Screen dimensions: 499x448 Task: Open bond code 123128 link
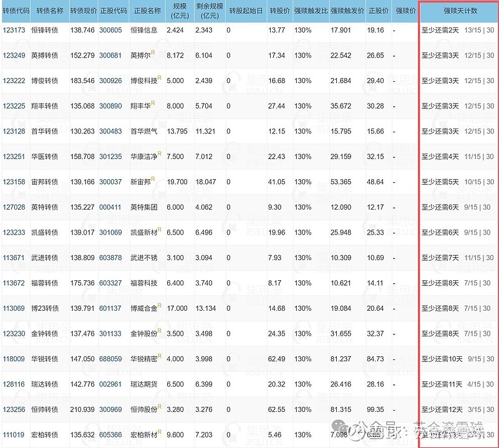[x=14, y=131]
